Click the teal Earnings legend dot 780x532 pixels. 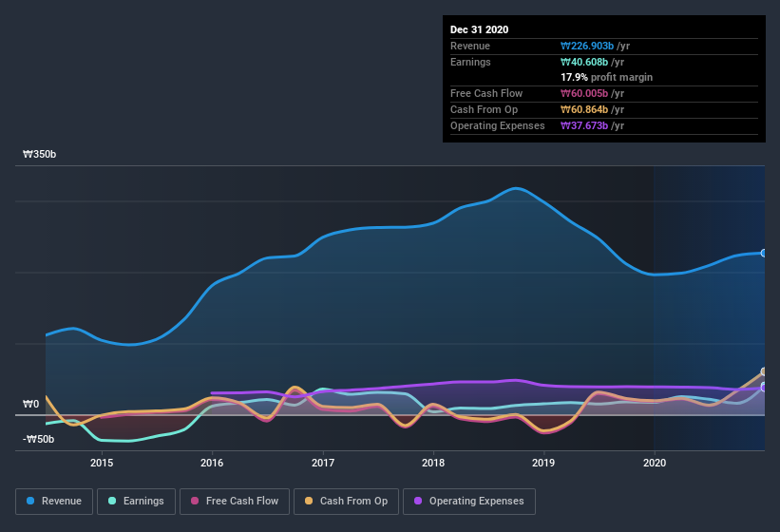pos(112,501)
